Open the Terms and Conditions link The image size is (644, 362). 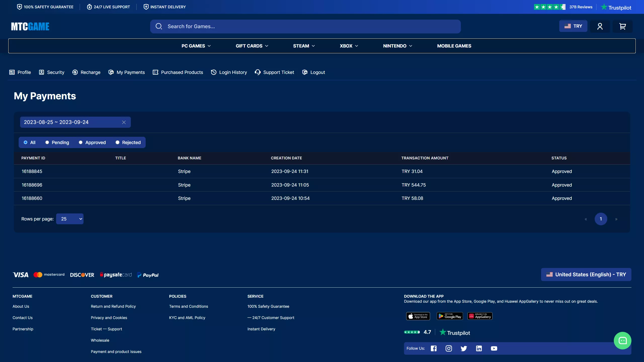(188, 306)
